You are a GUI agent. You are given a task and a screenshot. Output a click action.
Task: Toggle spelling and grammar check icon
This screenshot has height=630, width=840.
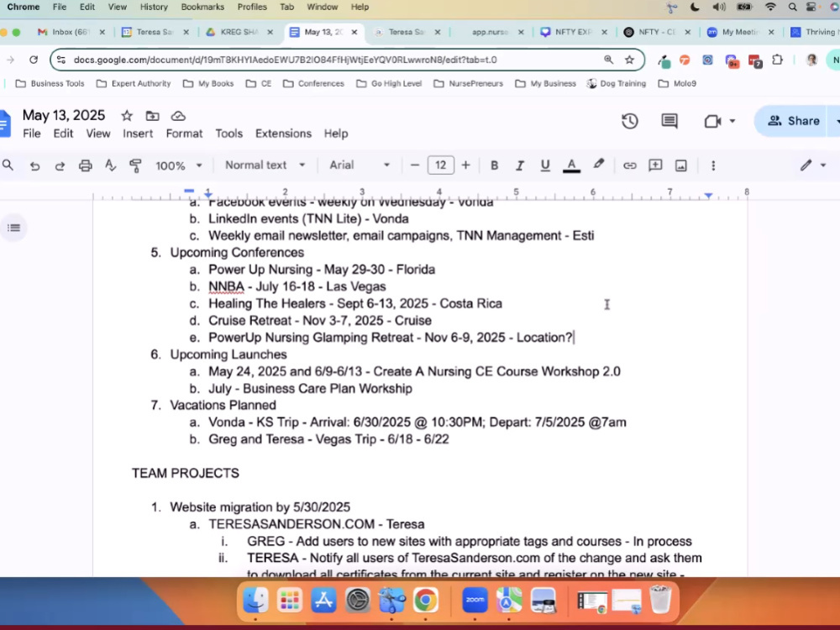[110, 165]
